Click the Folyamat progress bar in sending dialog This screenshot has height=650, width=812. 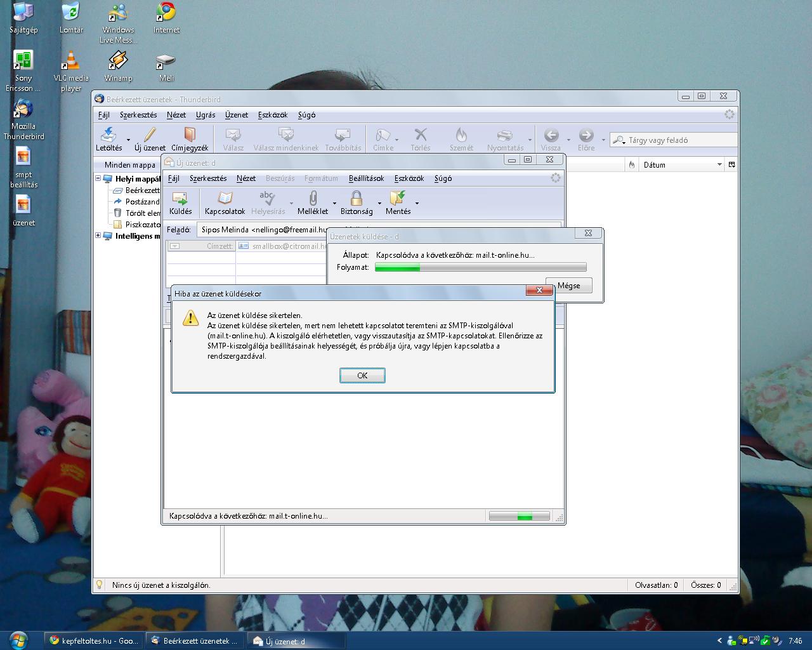(x=480, y=267)
